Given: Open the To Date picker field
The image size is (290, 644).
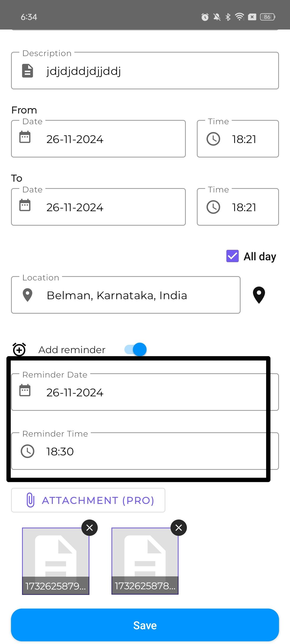Looking at the screenshot, I should click(x=98, y=207).
